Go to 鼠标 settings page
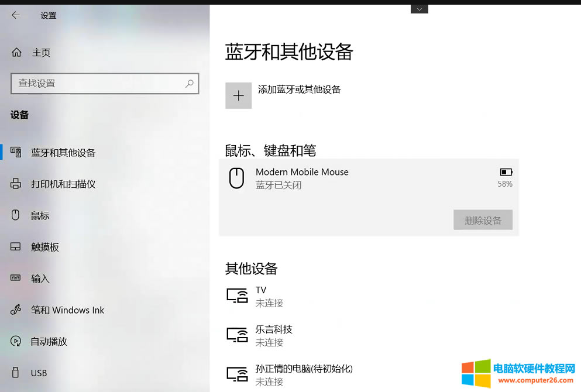Viewport: 581px width, 392px height. click(40, 216)
